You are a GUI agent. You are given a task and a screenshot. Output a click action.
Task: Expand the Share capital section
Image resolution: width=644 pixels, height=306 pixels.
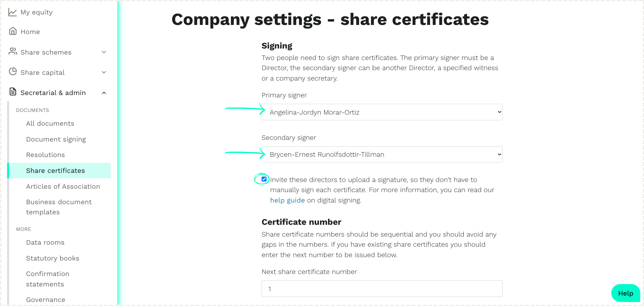point(104,72)
